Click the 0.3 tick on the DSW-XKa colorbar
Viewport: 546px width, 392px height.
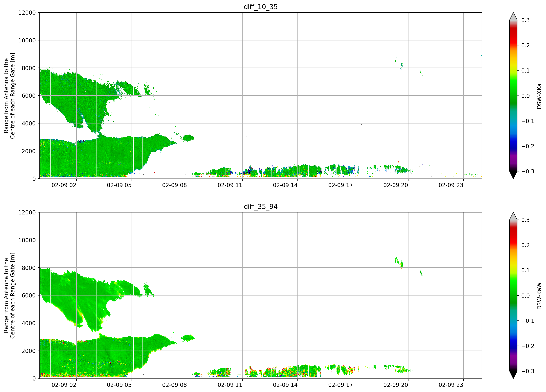click(x=526, y=20)
